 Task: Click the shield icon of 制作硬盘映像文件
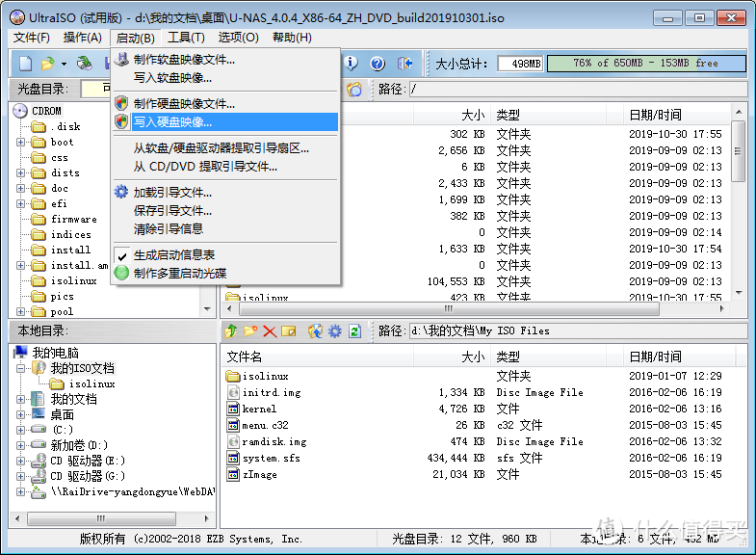(x=121, y=103)
